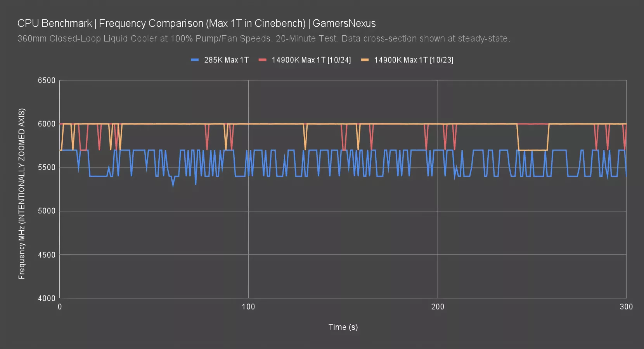Select the 200 x-axis tick label
The image size is (644, 349).
(x=438, y=307)
